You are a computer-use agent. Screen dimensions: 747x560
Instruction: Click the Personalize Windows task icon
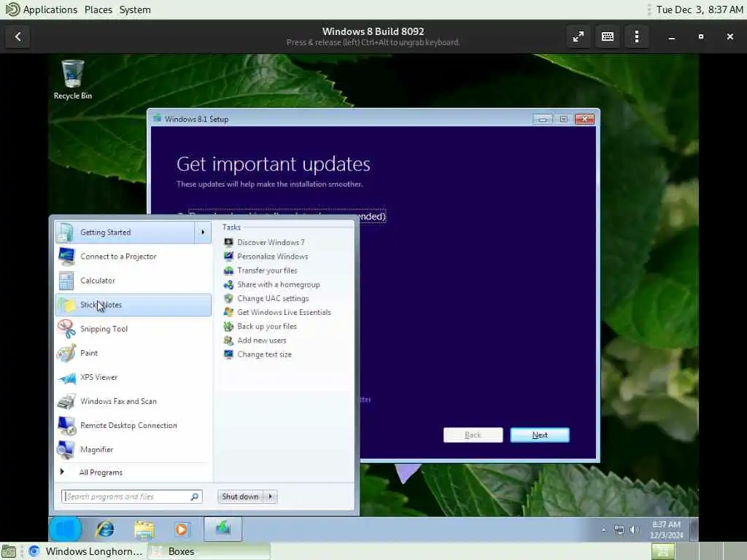coord(228,256)
